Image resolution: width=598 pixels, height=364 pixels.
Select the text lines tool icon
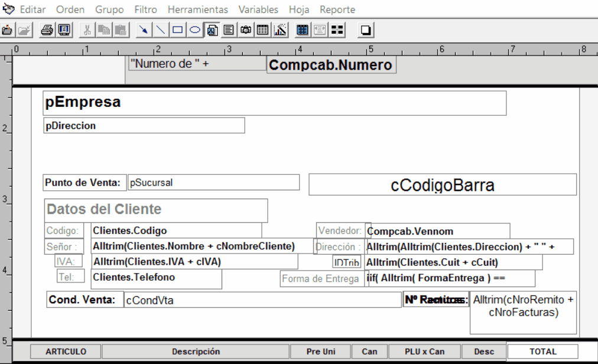coord(229,30)
